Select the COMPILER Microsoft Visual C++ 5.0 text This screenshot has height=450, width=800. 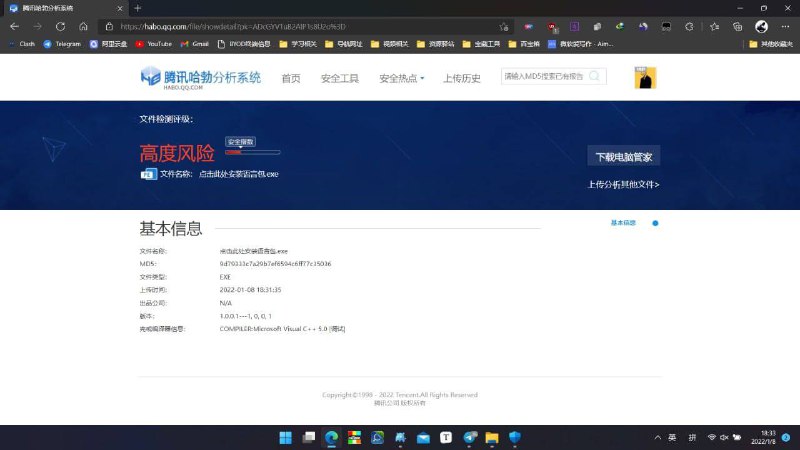click(282, 329)
